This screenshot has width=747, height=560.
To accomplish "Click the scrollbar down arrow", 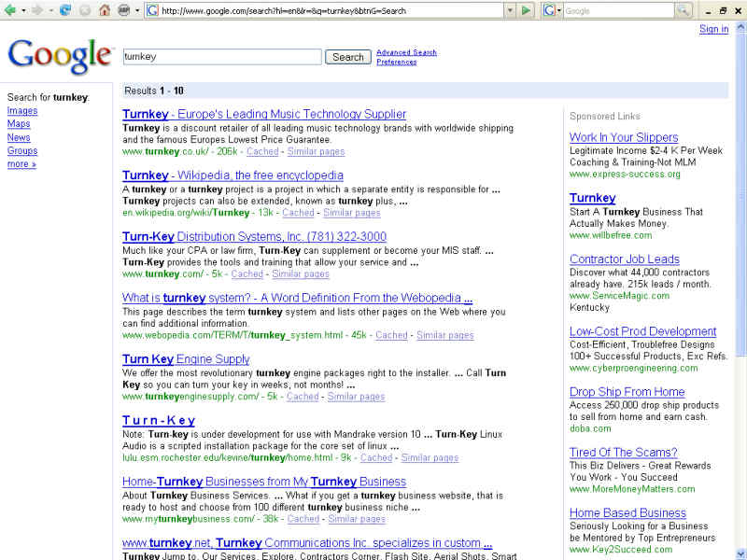I will 741,554.
